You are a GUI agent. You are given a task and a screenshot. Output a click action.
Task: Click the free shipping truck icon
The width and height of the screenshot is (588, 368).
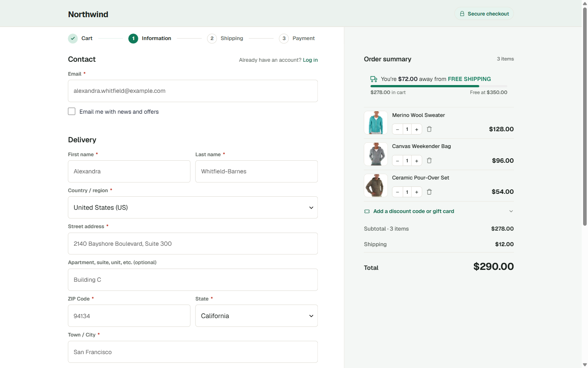click(374, 79)
